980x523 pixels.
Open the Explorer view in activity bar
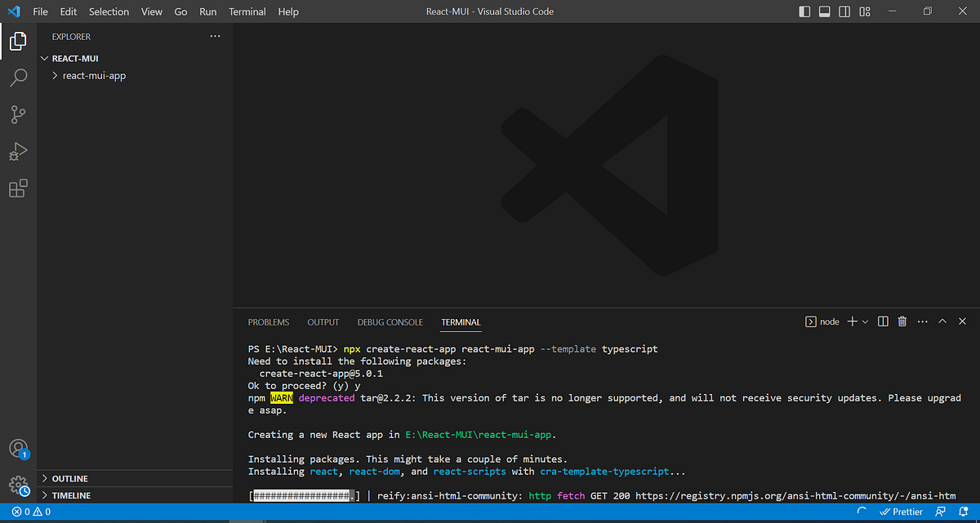[x=18, y=40]
